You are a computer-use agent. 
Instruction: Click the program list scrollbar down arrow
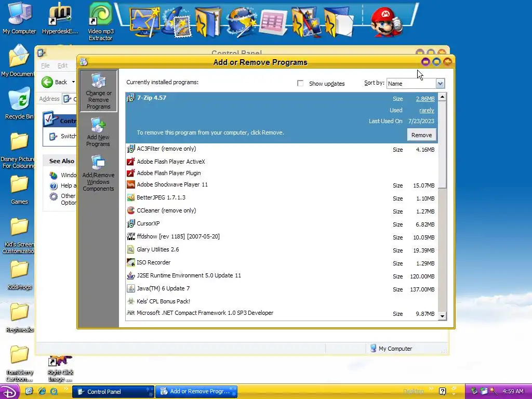442,316
